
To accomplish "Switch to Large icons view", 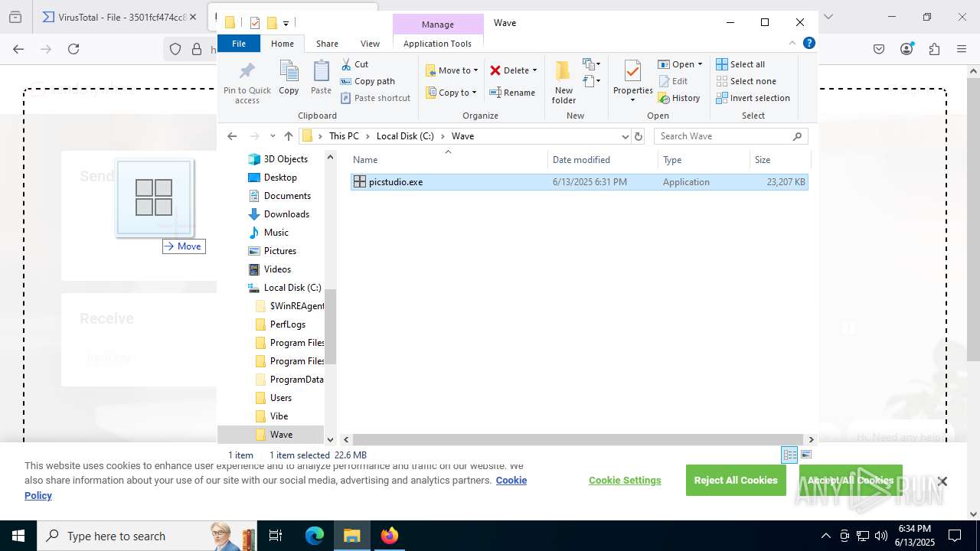I will coord(805,455).
